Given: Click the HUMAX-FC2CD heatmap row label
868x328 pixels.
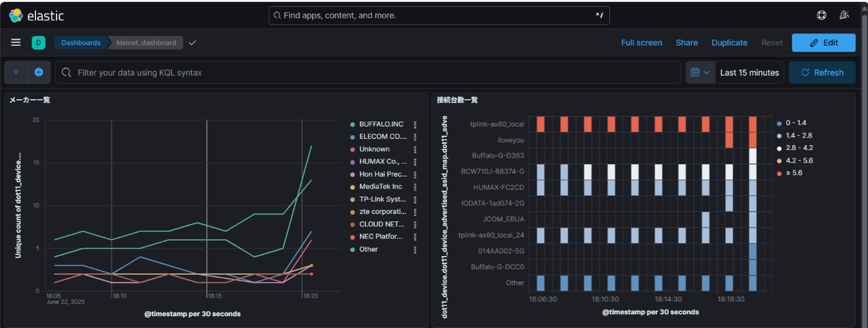Looking at the screenshot, I should (498, 187).
